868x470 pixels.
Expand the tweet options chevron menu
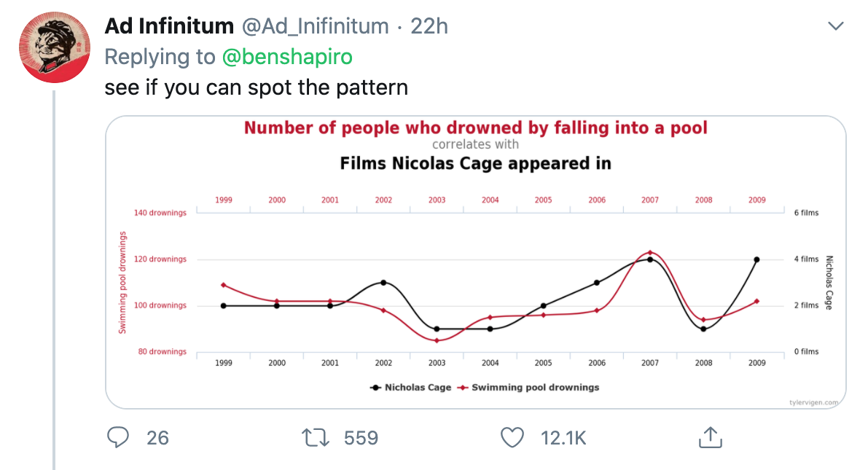pyautogui.click(x=835, y=26)
